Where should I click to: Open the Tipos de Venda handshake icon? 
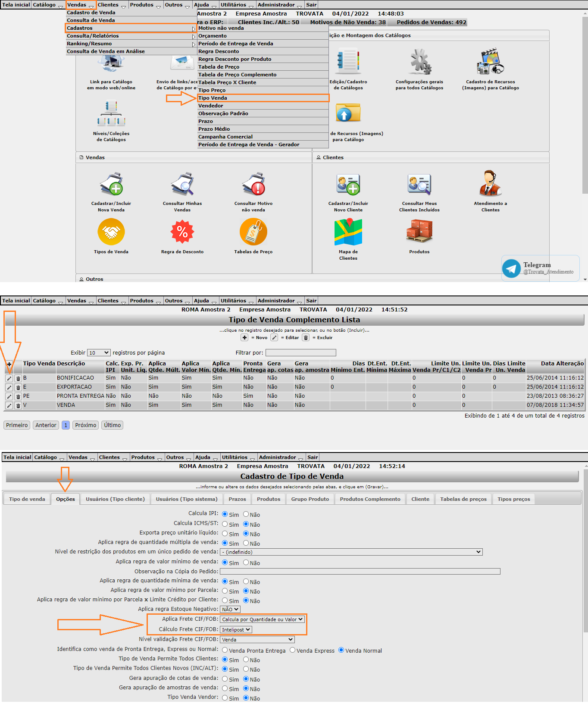click(111, 232)
